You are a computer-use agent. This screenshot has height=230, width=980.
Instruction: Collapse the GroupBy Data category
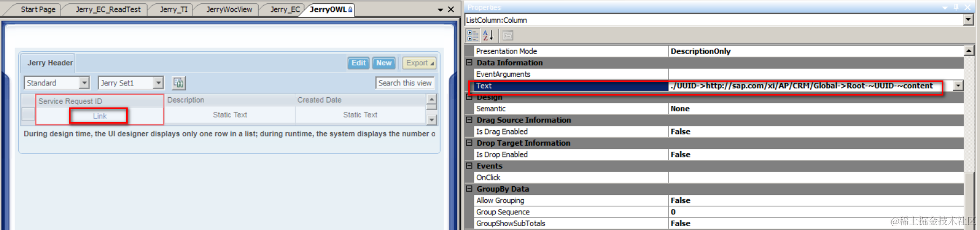coord(469,189)
